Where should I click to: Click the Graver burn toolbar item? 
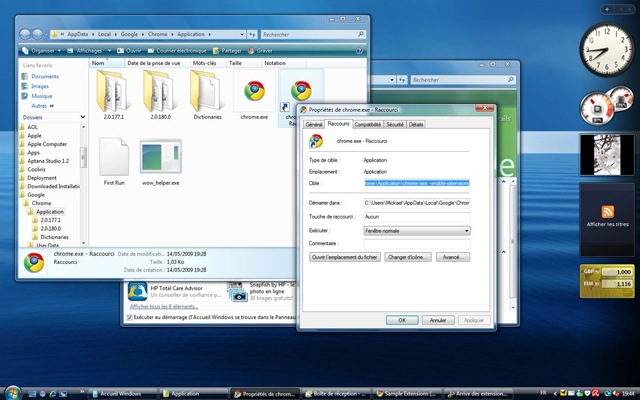(x=260, y=51)
